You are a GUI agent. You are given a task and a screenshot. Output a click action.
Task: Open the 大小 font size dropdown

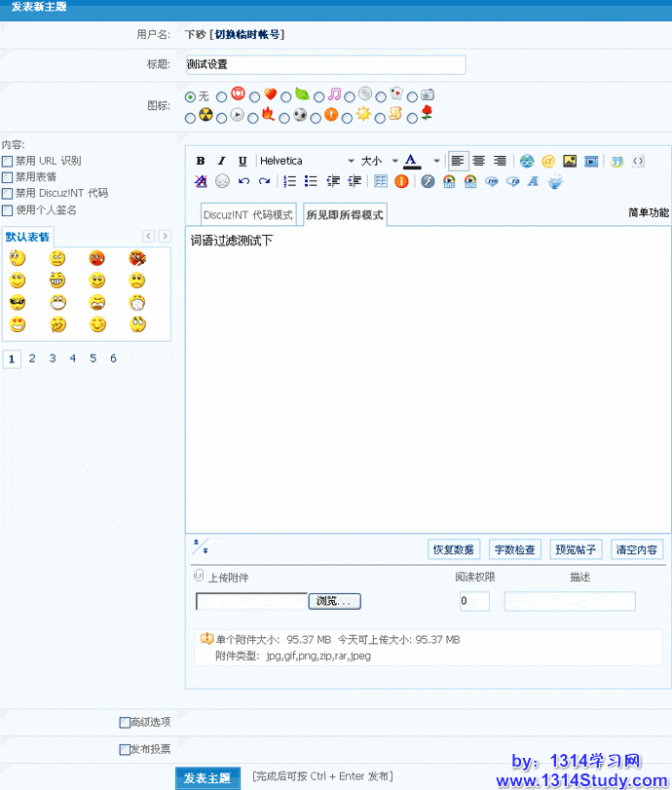[394, 161]
